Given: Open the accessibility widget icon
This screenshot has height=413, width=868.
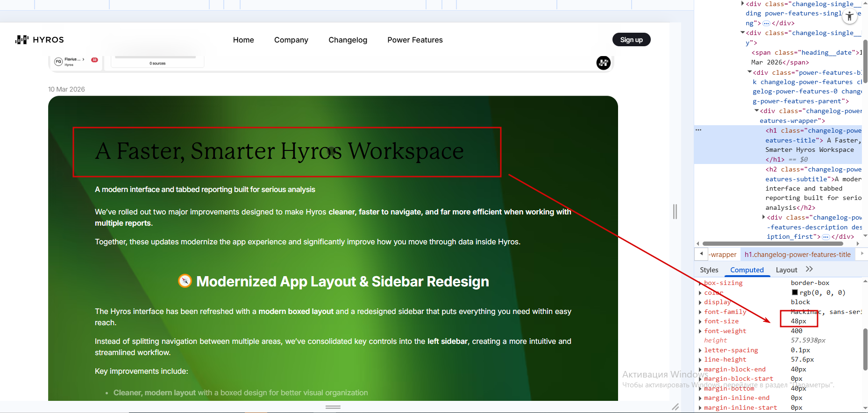Looking at the screenshot, I should pyautogui.click(x=849, y=17).
